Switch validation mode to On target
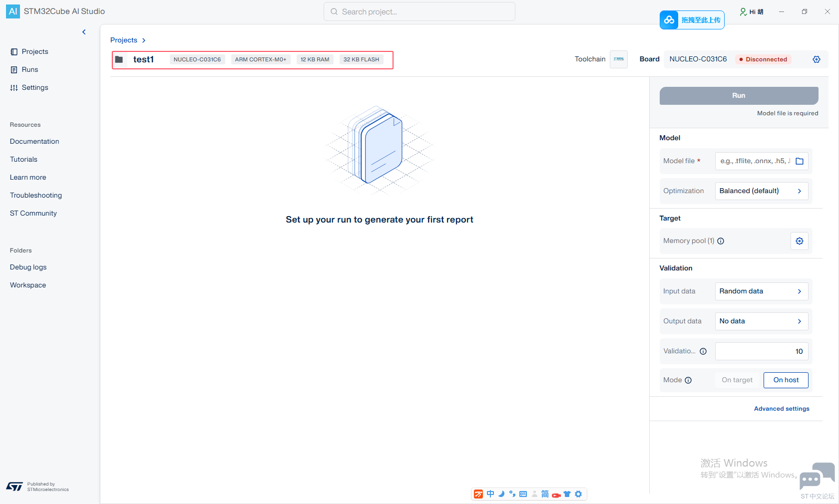This screenshot has width=839, height=504. coord(737,380)
